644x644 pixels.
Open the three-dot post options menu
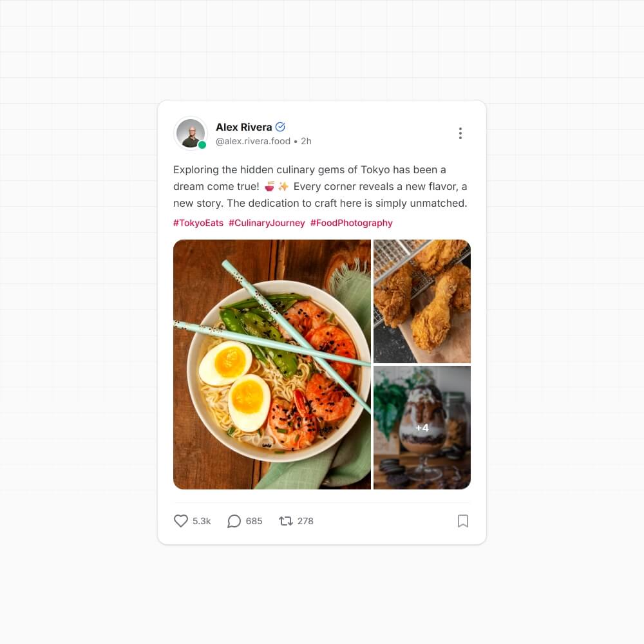[x=460, y=133]
